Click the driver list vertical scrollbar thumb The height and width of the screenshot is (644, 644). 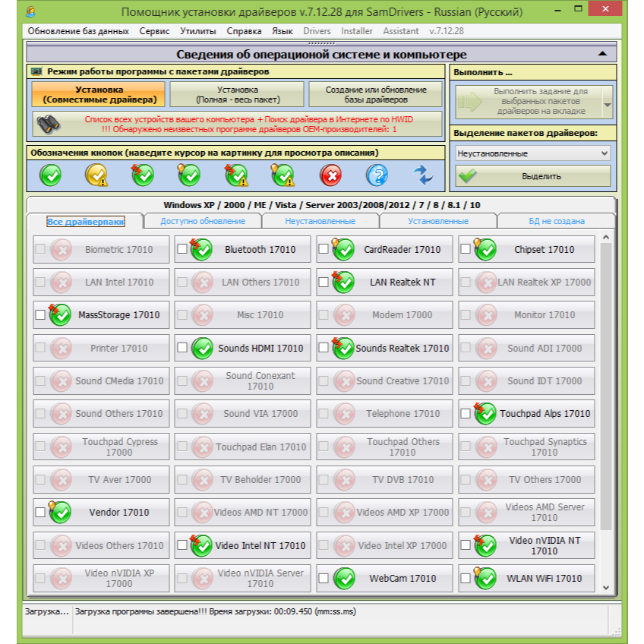(606, 386)
